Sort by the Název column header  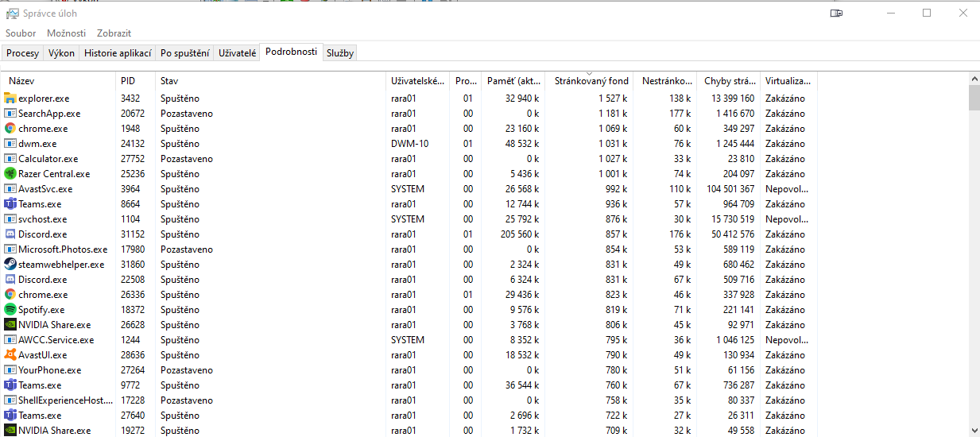coord(21,81)
